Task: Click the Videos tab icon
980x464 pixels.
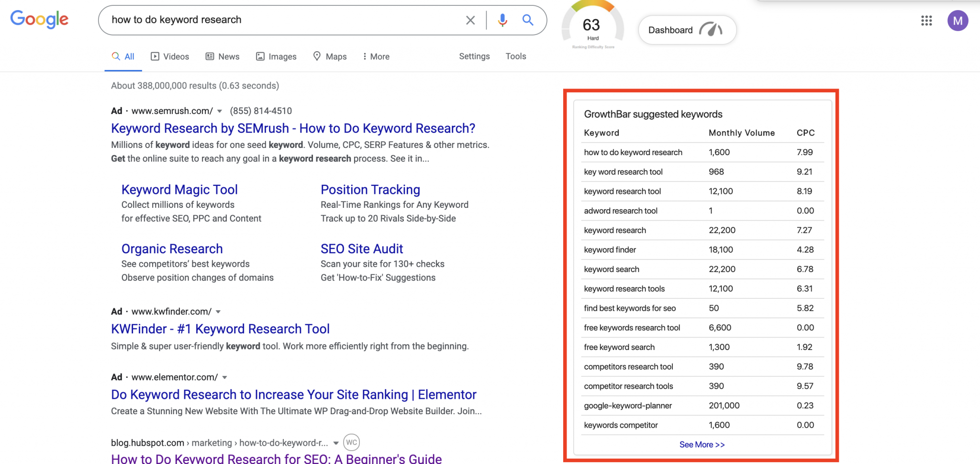Action: [x=155, y=57]
